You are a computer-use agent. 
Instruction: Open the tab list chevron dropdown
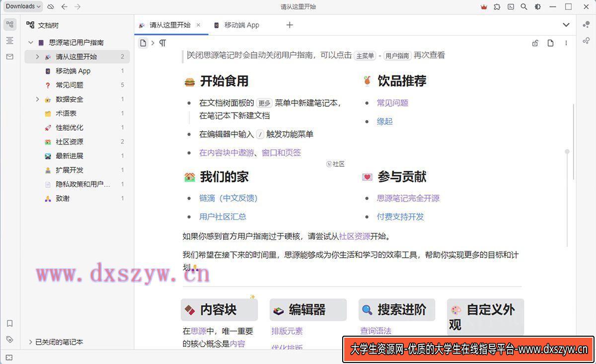(x=566, y=25)
